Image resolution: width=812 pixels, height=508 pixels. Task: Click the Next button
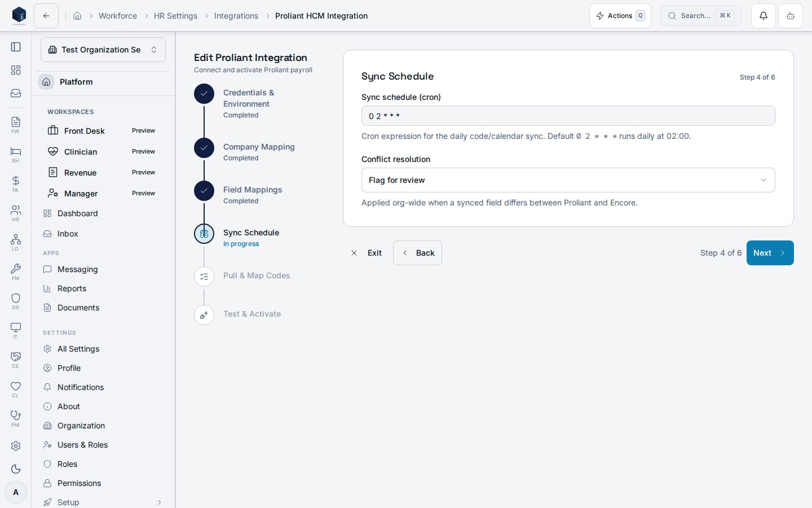tap(770, 253)
